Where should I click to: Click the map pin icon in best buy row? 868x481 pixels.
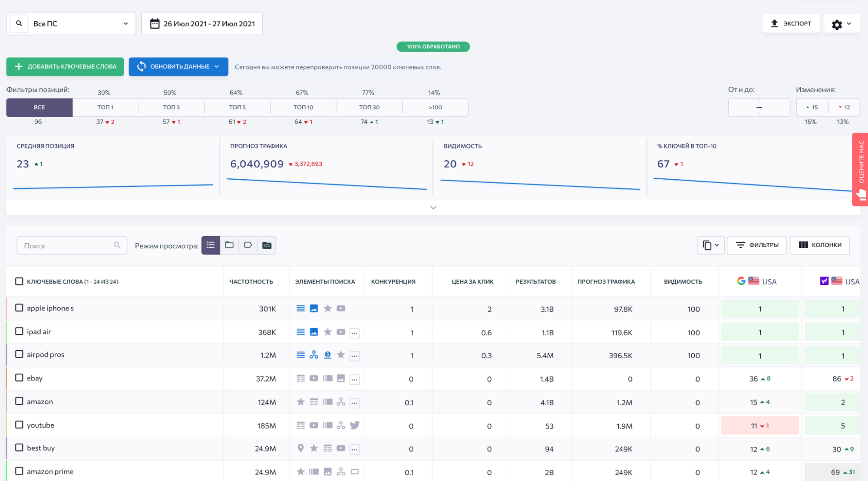pos(300,448)
